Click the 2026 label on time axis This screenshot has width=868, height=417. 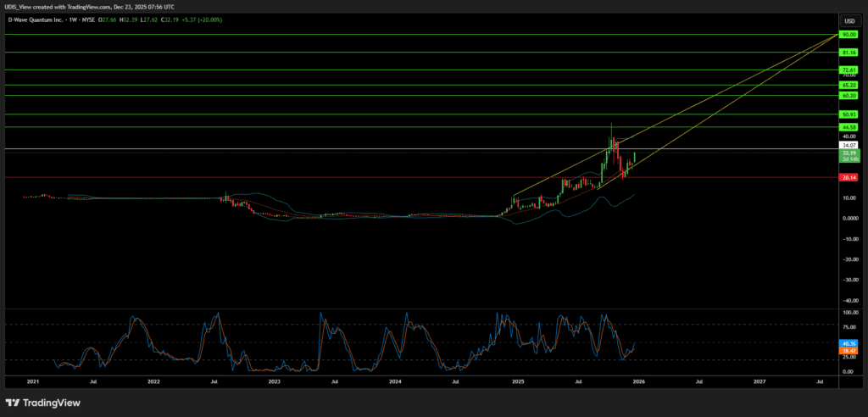tap(639, 382)
